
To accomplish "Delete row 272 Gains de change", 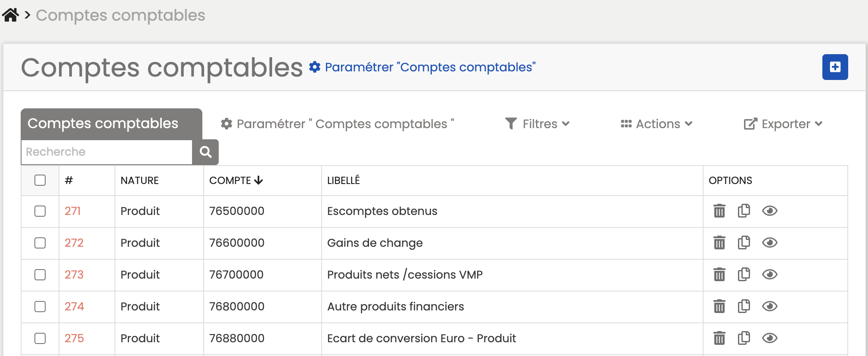I will point(719,243).
